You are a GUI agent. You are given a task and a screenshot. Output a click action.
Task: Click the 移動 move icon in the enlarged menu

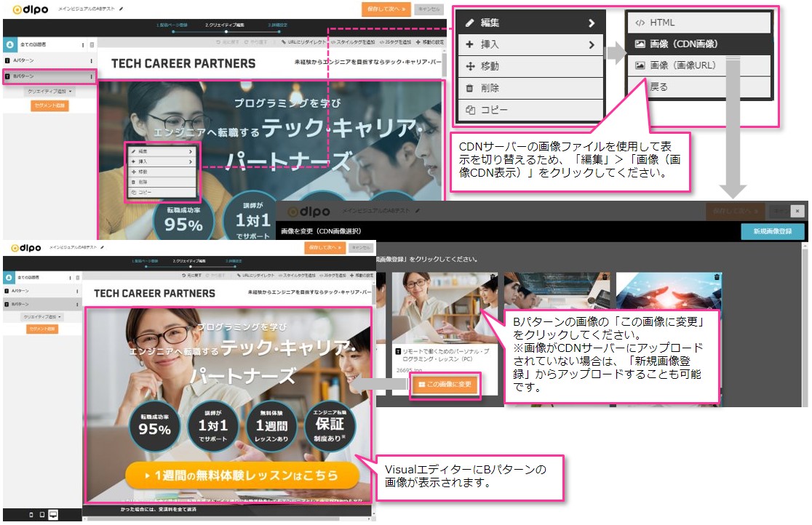pyautogui.click(x=470, y=66)
